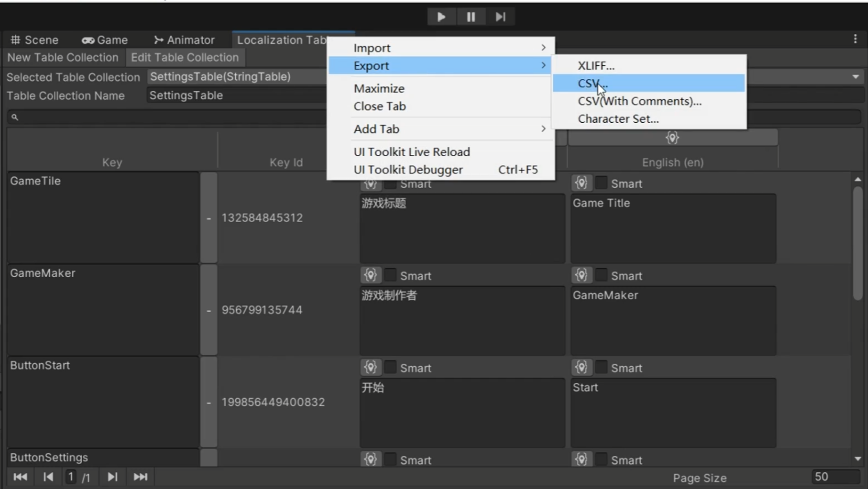Go to last page of table
Screen dimensions: 868x489
141,477
